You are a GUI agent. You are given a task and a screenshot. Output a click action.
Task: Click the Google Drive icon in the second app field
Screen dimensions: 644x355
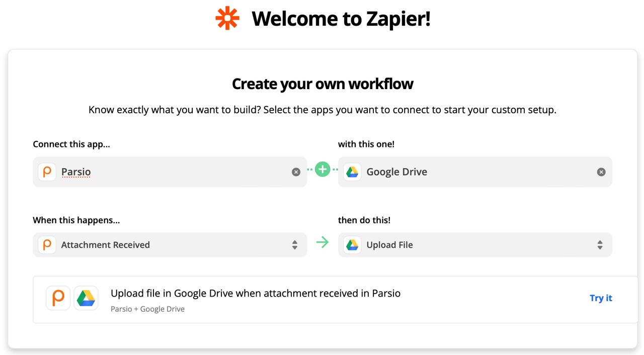[x=352, y=172]
